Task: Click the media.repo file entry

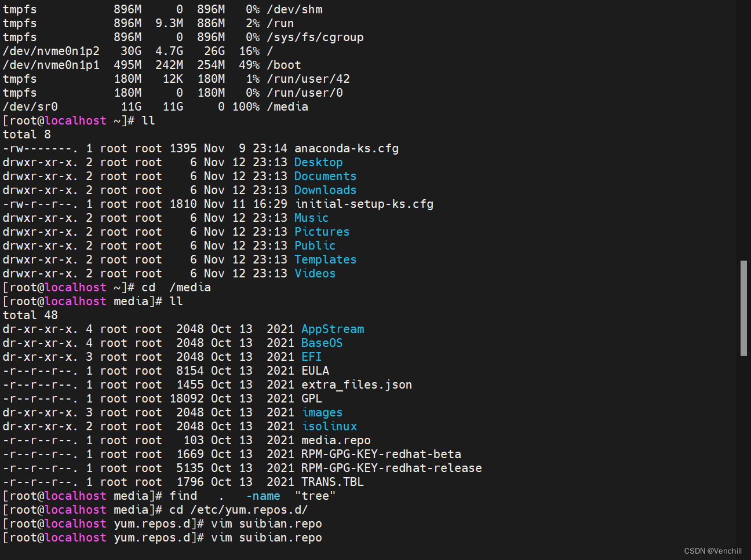Action: (336, 440)
